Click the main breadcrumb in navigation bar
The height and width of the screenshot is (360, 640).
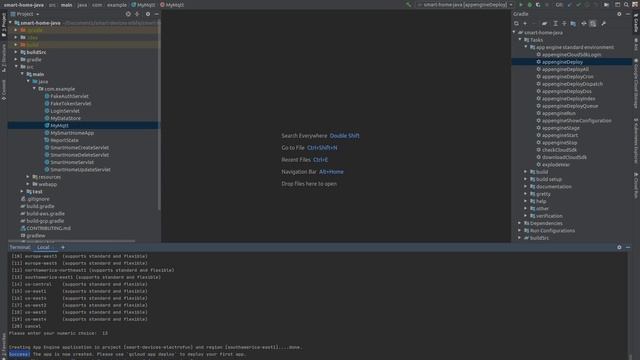67,5
